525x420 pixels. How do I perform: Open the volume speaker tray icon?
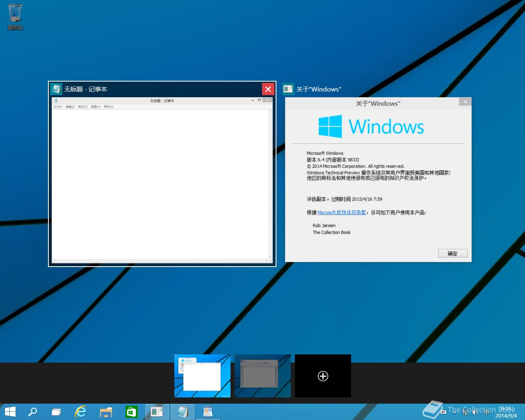pos(475,412)
